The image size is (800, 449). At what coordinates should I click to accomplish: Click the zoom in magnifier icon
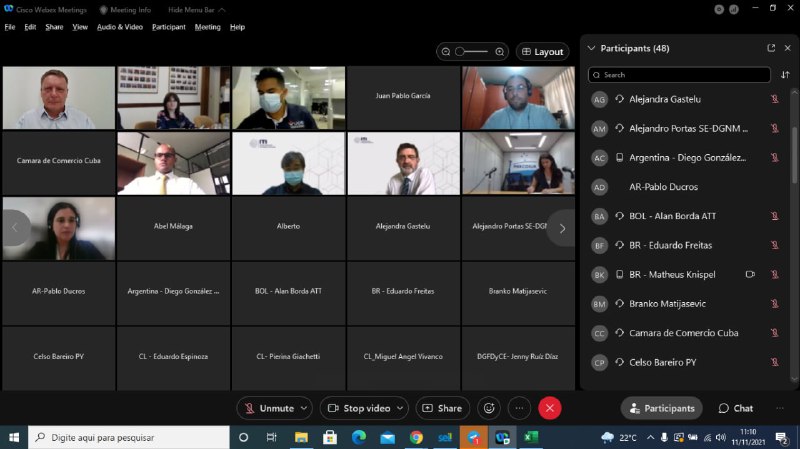pos(497,51)
